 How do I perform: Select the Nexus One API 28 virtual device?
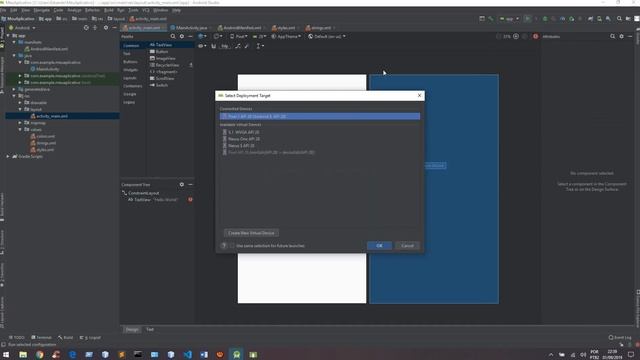tap(244, 139)
